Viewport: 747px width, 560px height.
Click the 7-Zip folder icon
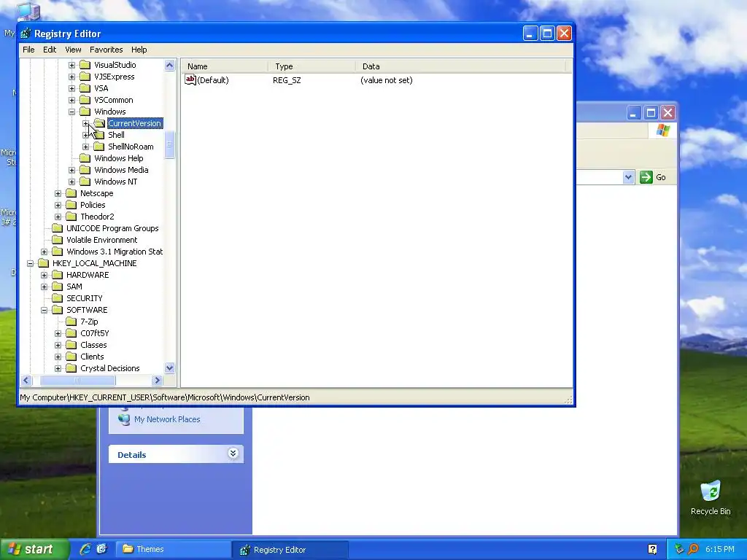click(x=71, y=322)
